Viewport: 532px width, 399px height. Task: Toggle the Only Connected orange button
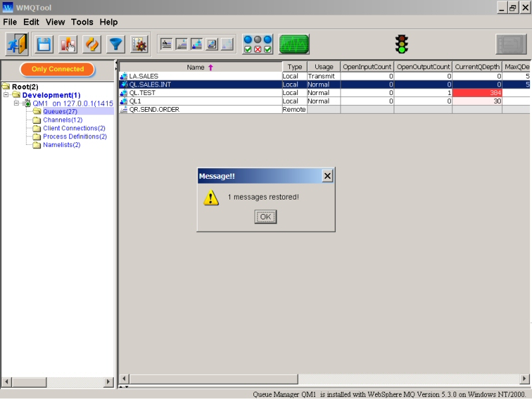point(57,69)
